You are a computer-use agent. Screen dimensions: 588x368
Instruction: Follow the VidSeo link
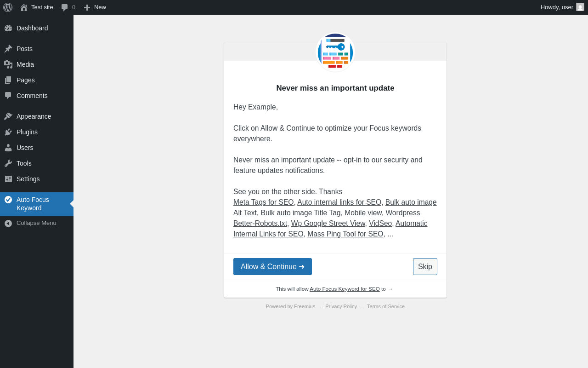click(x=380, y=223)
